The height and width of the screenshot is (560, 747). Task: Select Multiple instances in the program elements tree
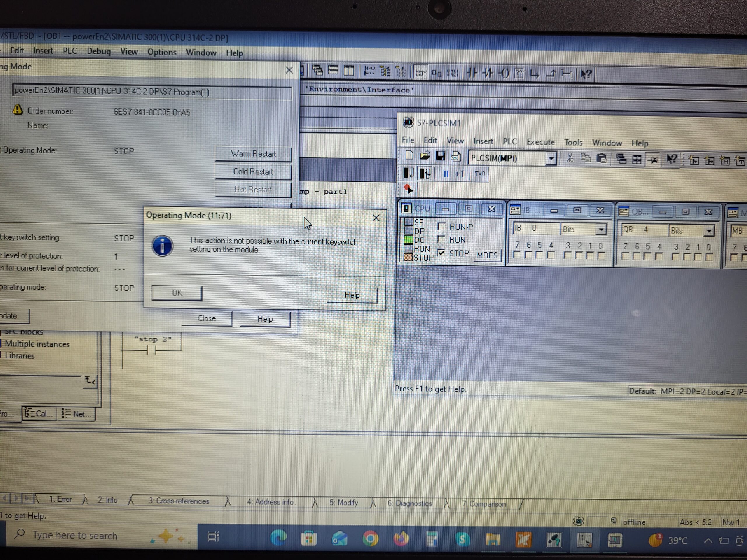[37, 344]
